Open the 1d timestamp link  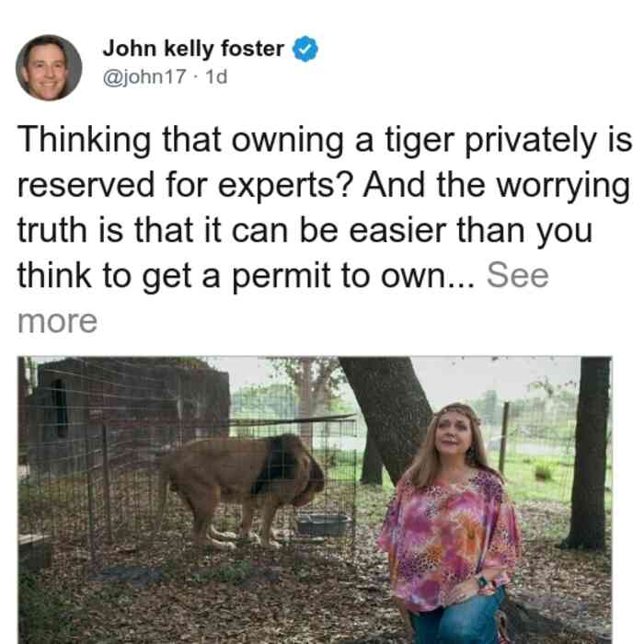pos(216,76)
